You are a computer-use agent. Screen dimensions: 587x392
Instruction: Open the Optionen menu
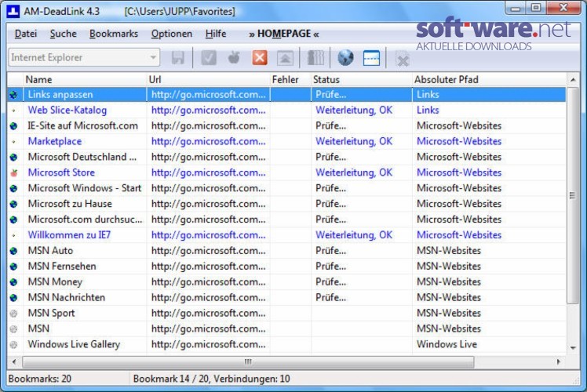click(x=171, y=34)
